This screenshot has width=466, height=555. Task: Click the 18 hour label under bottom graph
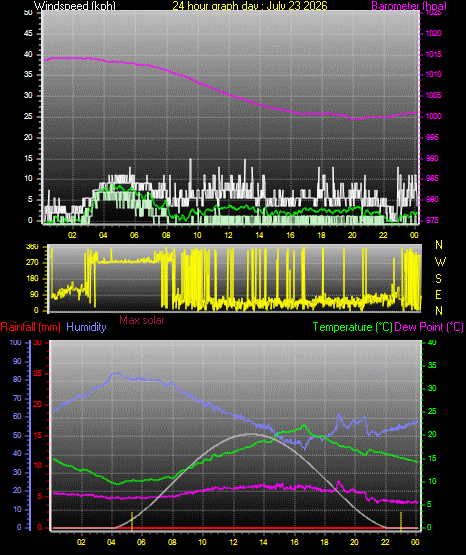pos(324,542)
